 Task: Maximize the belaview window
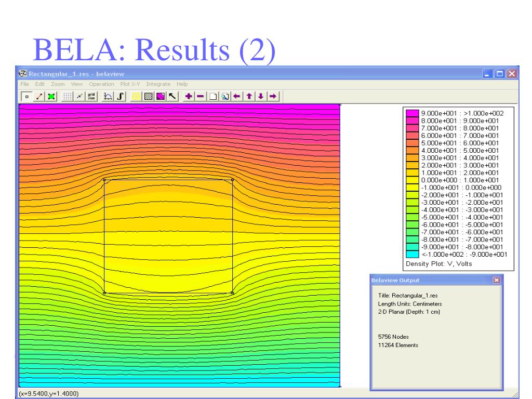[x=499, y=74]
